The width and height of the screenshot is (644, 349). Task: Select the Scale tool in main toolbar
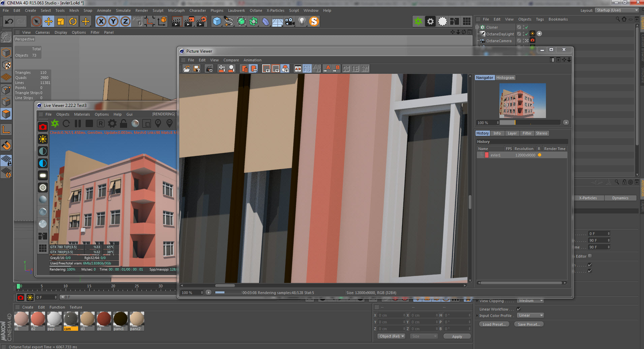click(x=61, y=22)
